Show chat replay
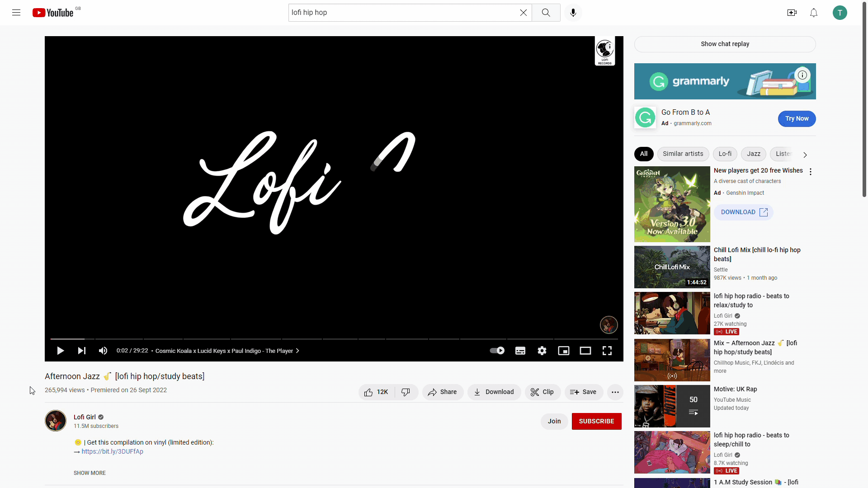Image resolution: width=868 pixels, height=488 pixels. [725, 44]
